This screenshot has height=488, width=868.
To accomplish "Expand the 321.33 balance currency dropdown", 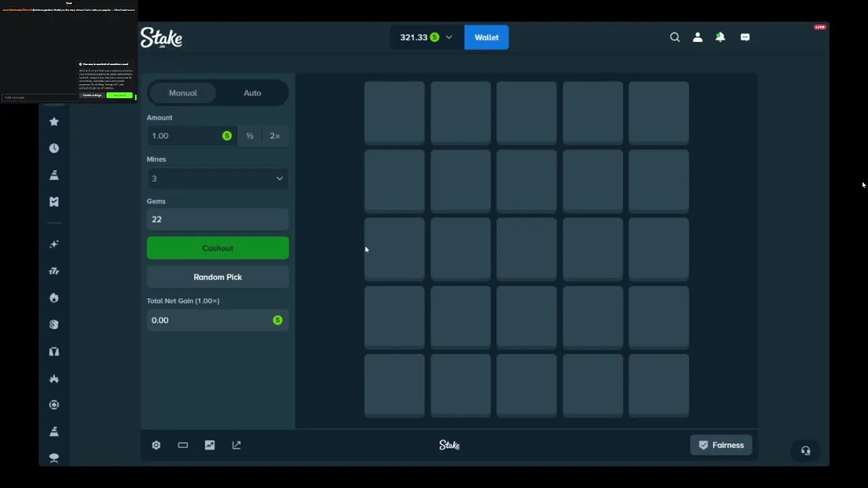I will tap(427, 37).
